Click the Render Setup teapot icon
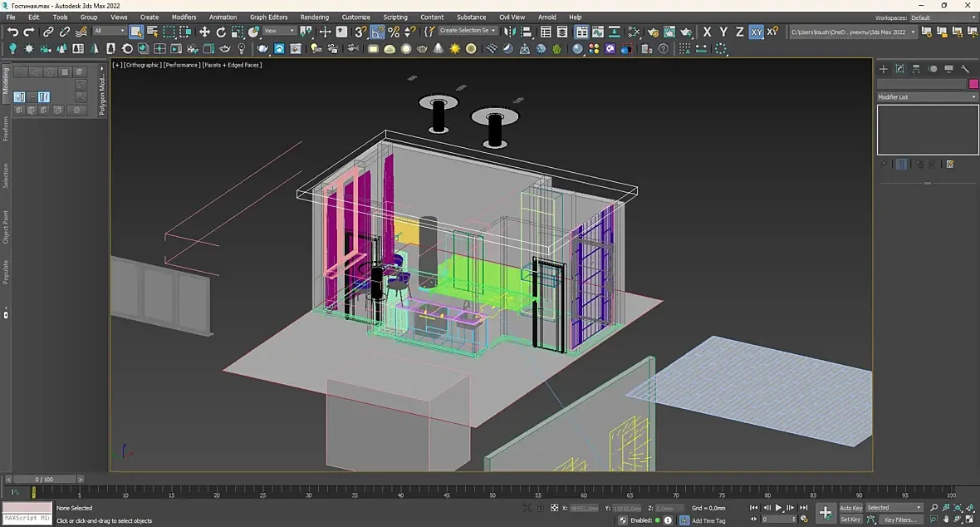The width and height of the screenshot is (980, 527). pos(653,32)
